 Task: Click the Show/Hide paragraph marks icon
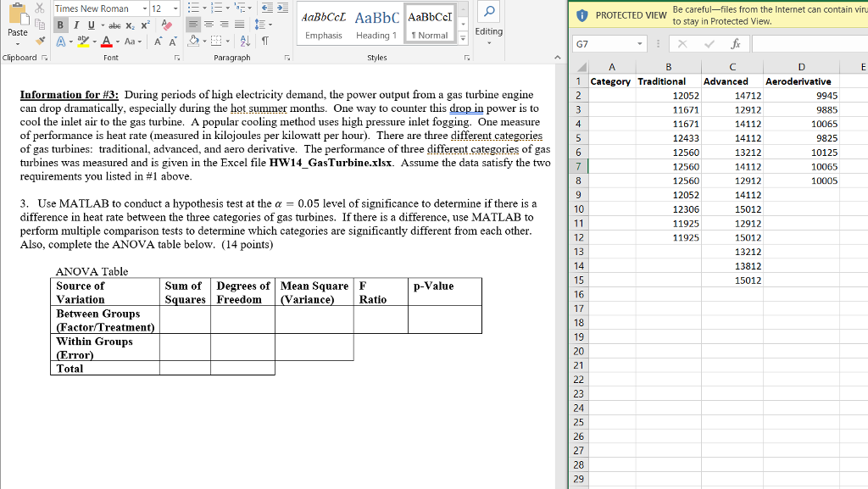[264, 42]
